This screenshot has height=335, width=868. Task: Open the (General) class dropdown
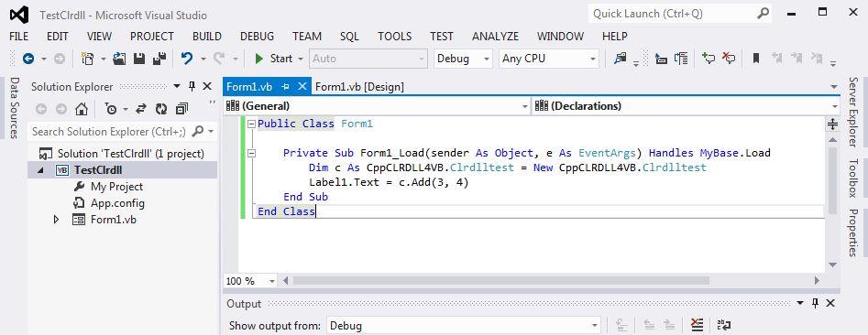coord(525,106)
